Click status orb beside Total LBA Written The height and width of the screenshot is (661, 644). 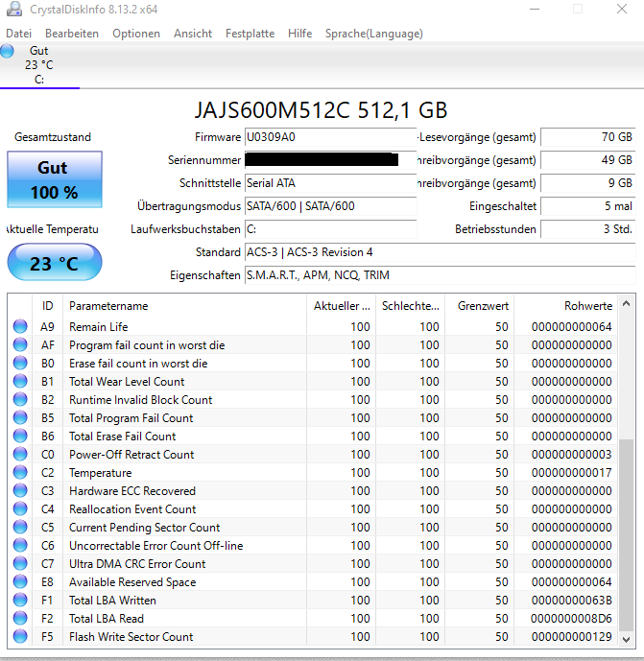[x=20, y=600]
